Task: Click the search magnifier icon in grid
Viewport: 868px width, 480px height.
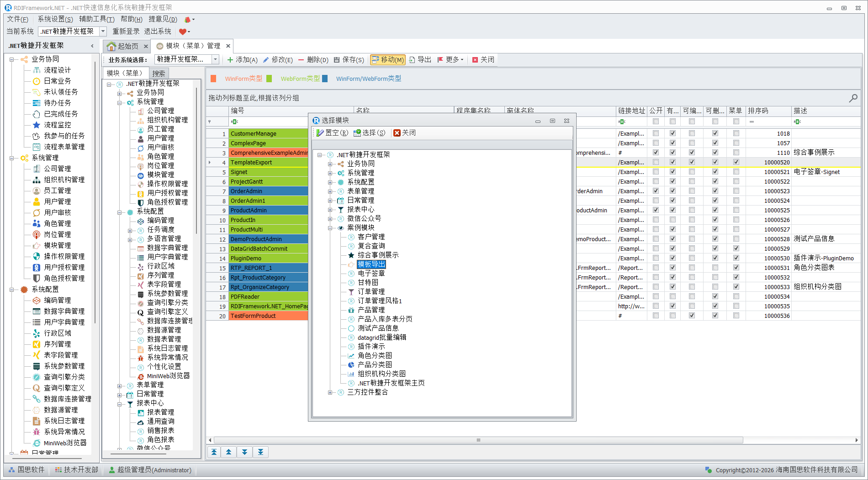Action: coord(853,98)
